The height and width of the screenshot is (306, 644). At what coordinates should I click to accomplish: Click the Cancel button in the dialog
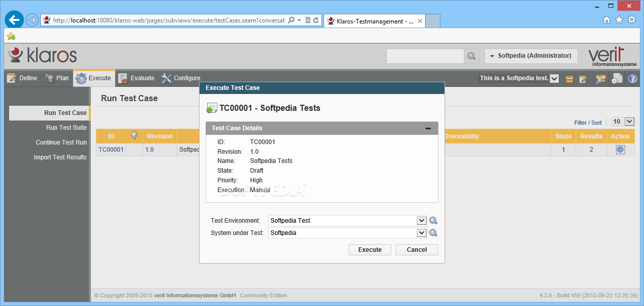click(417, 250)
